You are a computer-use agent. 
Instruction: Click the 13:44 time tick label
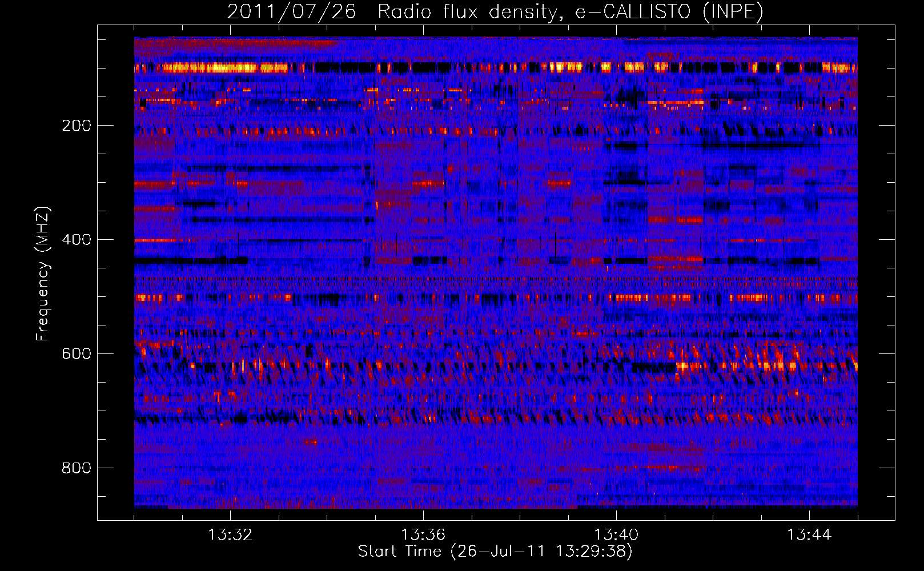click(809, 535)
